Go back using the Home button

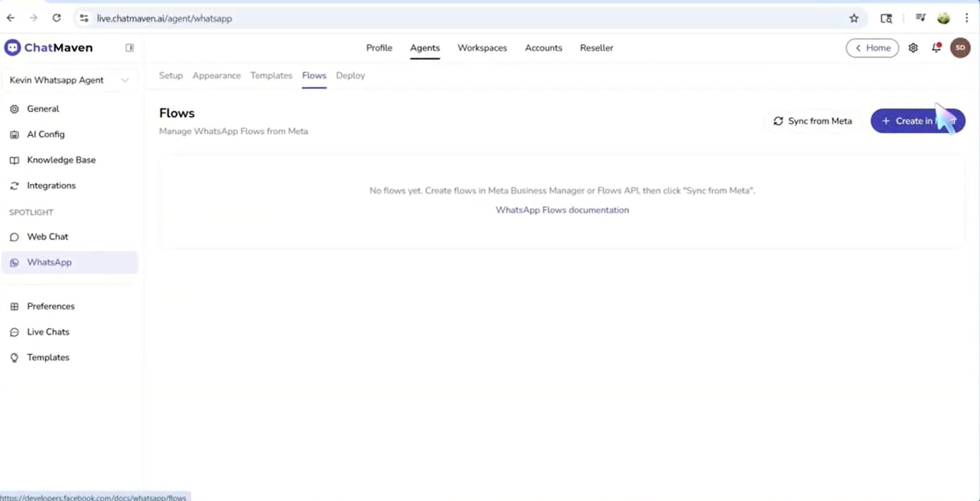click(872, 48)
